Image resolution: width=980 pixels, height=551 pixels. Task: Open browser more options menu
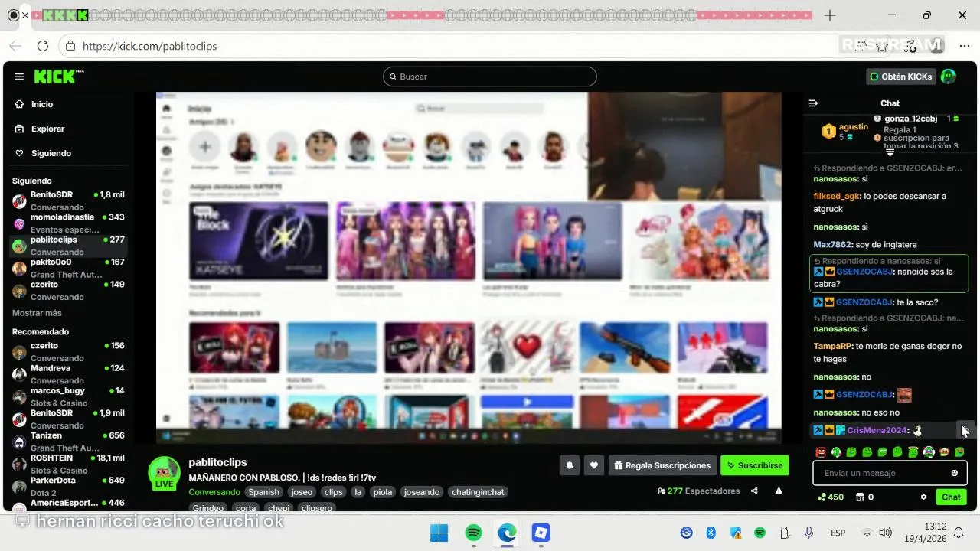965,46
